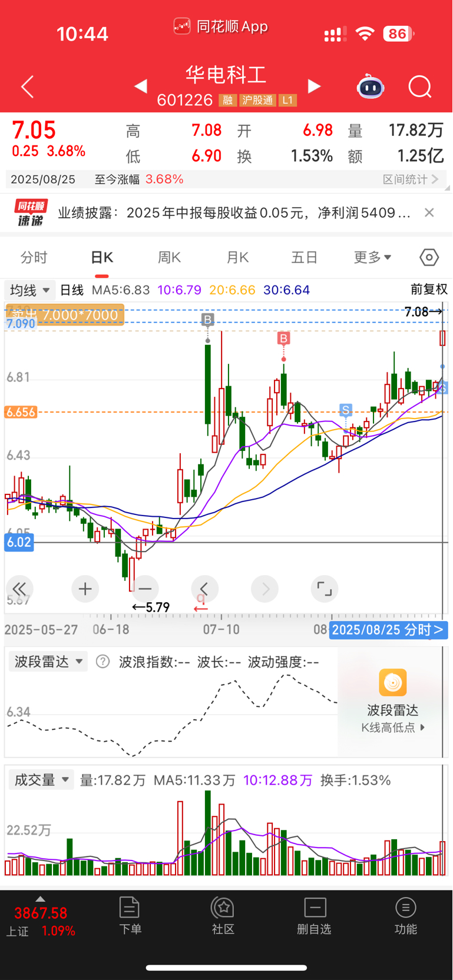Tap the 6.656 orange price label
Screen dimensions: 453x980
[21, 412]
